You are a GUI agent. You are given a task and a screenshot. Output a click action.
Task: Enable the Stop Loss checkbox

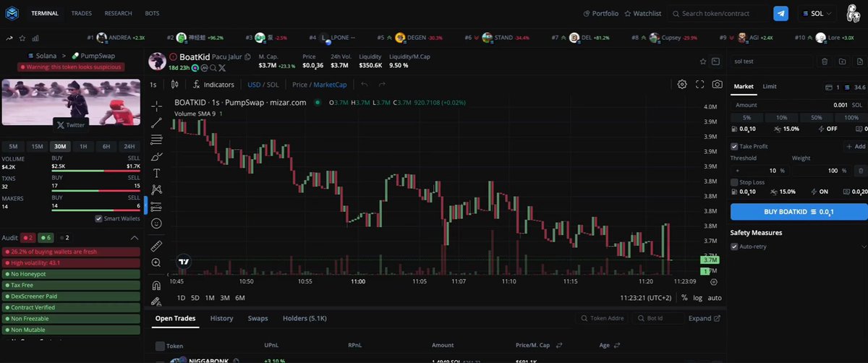[x=734, y=182]
